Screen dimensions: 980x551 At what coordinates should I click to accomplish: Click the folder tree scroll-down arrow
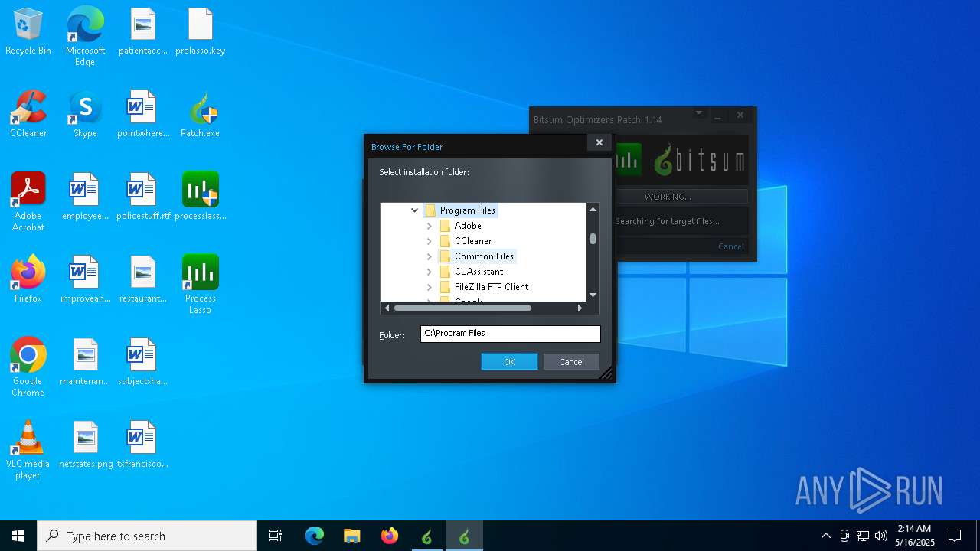(x=593, y=295)
